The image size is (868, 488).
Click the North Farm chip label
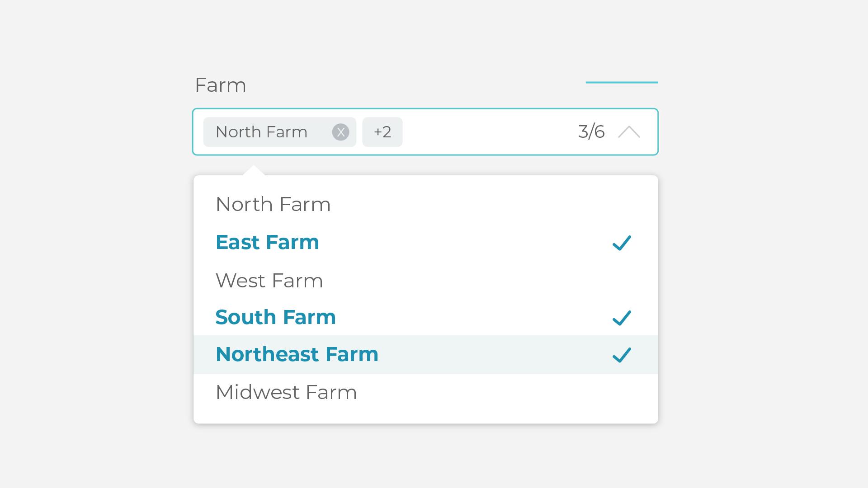(261, 132)
